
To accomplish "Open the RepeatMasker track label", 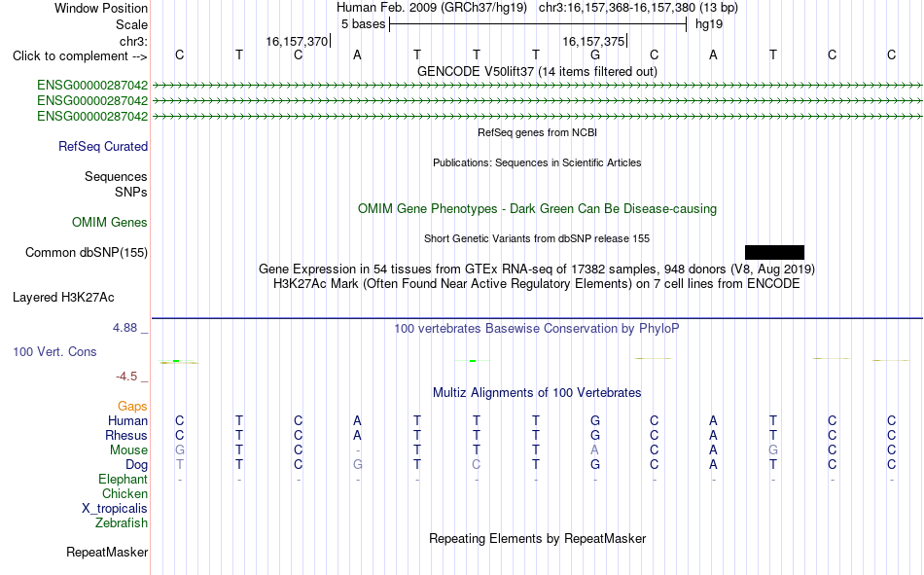I will coord(107,552).
